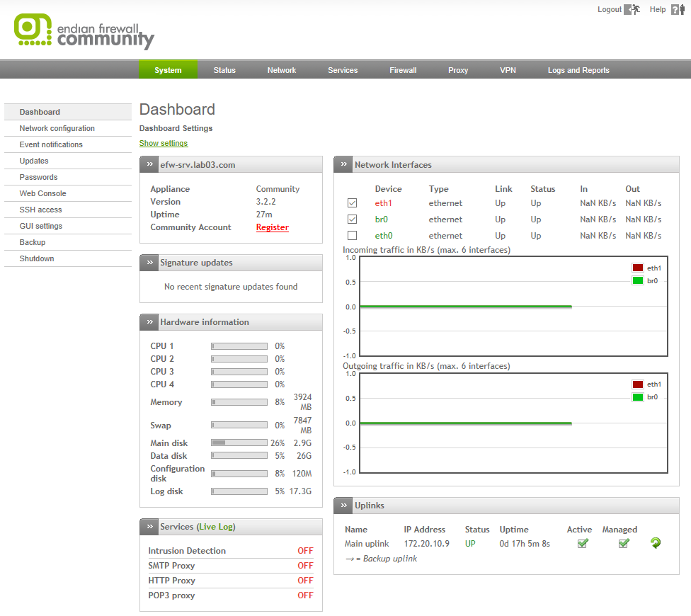Click the Outgoing traffic graph area
The height and width of the screenshot is (616, 691).
513,423
